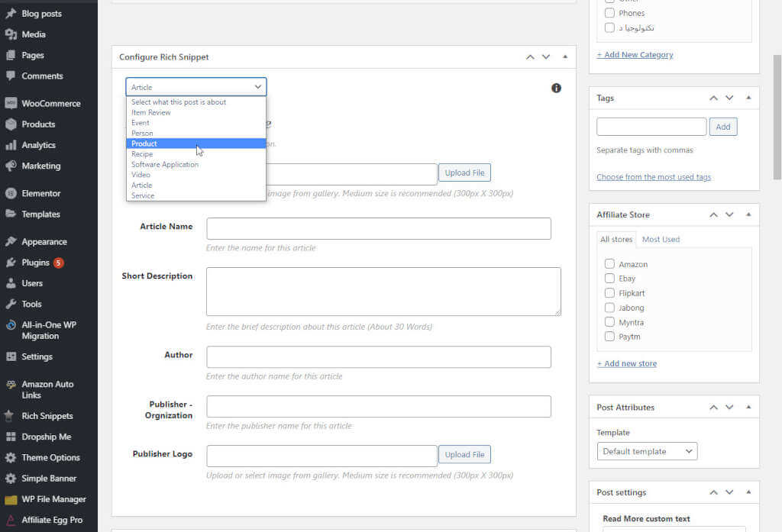782x532 pixels.
Task: Move Configure Rich Snippet panel up
Action: point(530,57)
